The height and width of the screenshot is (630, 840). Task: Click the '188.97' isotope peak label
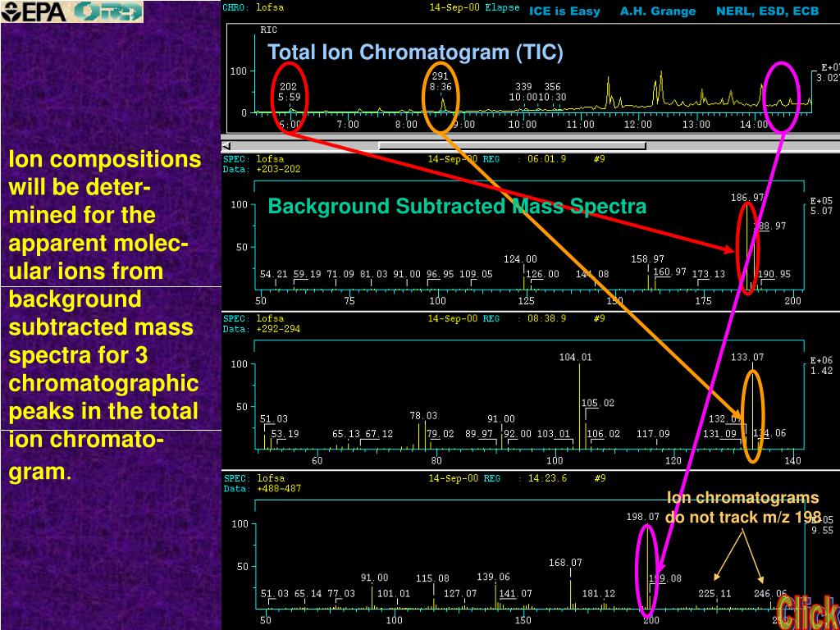(x=769, y=226)
